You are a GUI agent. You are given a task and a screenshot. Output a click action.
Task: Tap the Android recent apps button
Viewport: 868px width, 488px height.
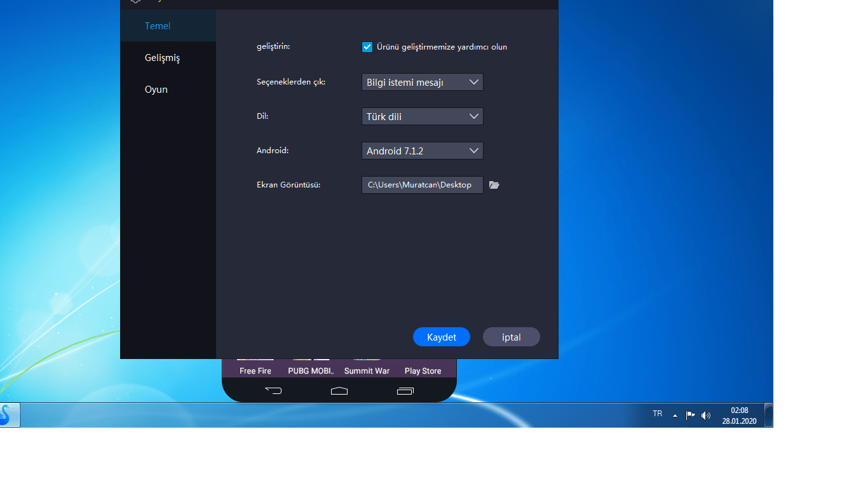(x=405, y=391)
